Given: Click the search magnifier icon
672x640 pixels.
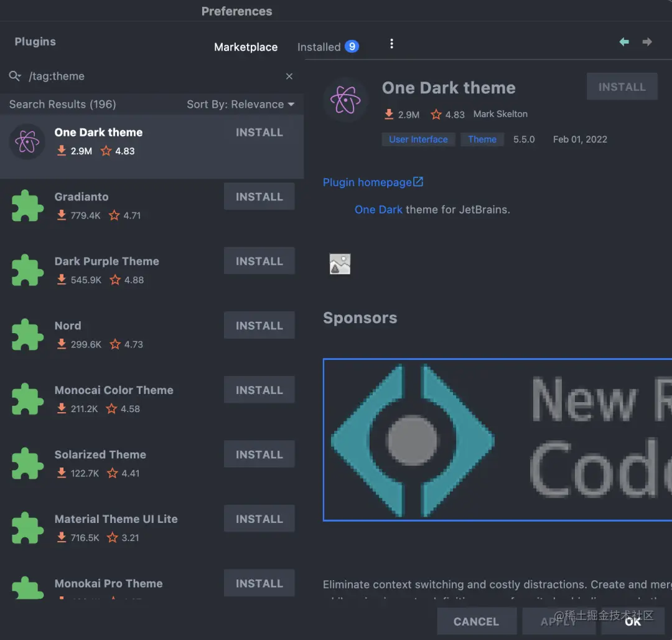Looking at the screenshot, I should [14, 76].
